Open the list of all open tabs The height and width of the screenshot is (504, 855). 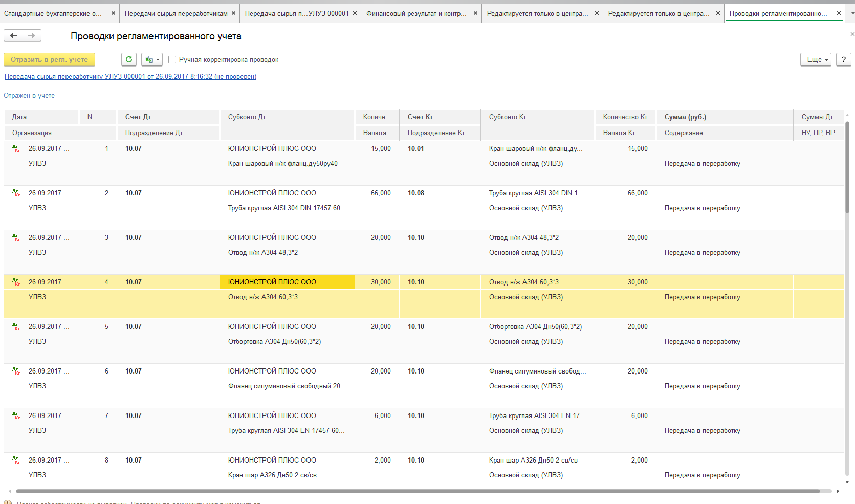850,13
